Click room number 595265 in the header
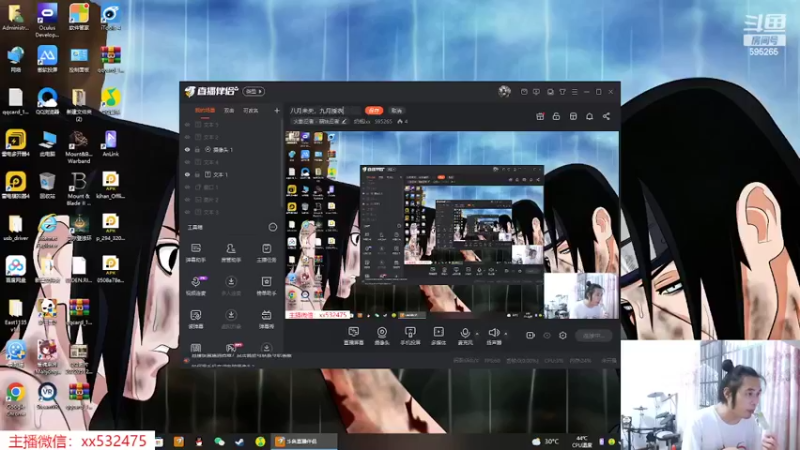Viewport: 800px width, 450px height. 383,121
